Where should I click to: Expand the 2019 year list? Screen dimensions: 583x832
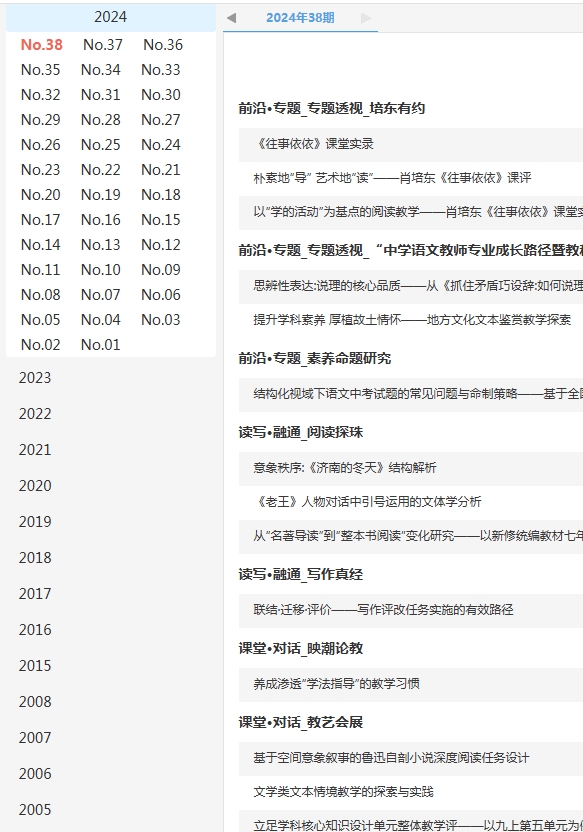pyautogui.click(x=35, y=522)
